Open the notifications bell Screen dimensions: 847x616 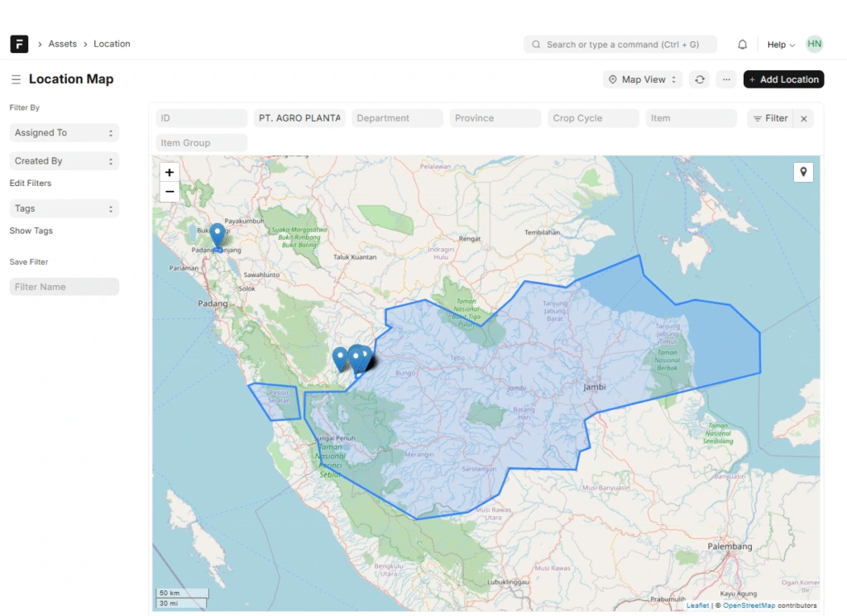(x=742, y=45)
